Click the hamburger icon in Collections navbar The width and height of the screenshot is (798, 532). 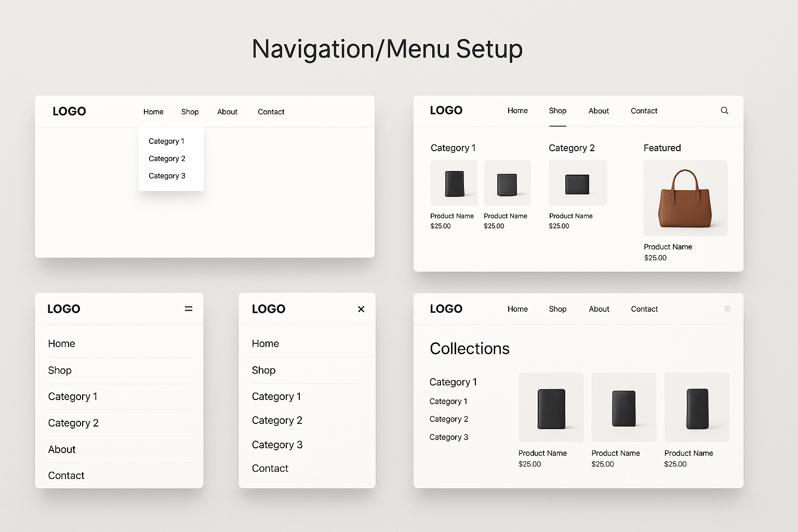pyautogui.click(x=727, y=309)
